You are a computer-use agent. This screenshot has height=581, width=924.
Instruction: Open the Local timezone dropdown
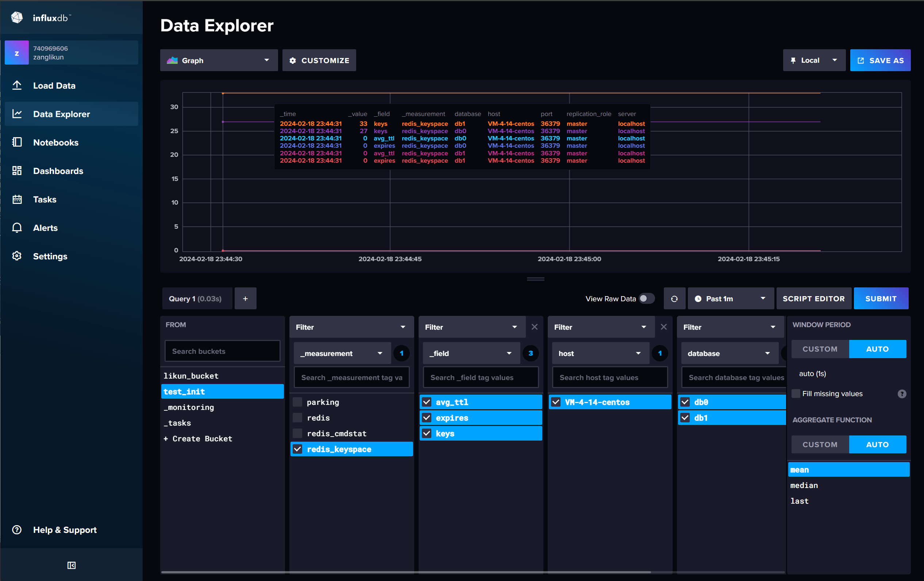(x=813, y=60)
